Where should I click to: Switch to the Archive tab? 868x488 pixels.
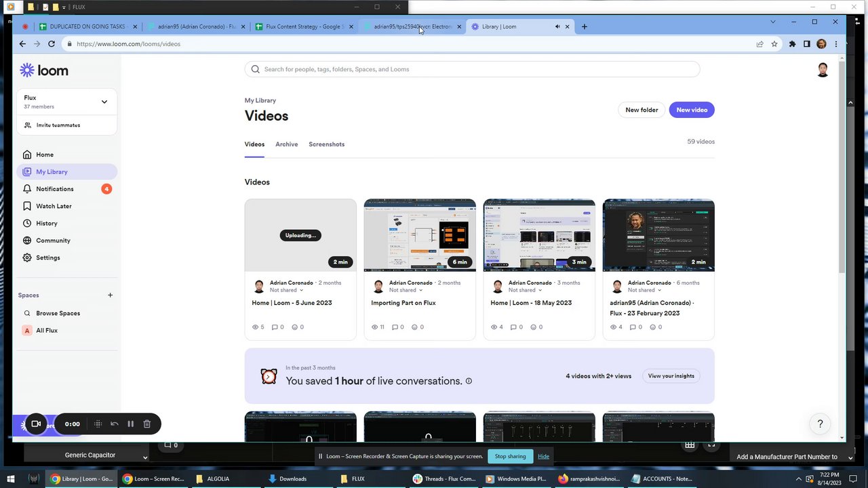(286, 144)
